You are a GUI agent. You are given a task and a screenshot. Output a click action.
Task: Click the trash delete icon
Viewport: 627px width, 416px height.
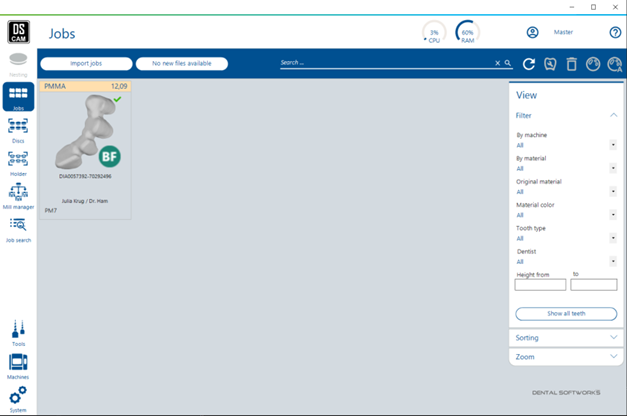tap(572, 64)
